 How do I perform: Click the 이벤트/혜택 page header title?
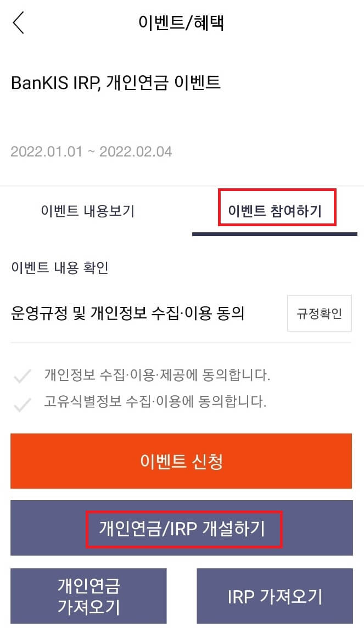tap(181, 22)
